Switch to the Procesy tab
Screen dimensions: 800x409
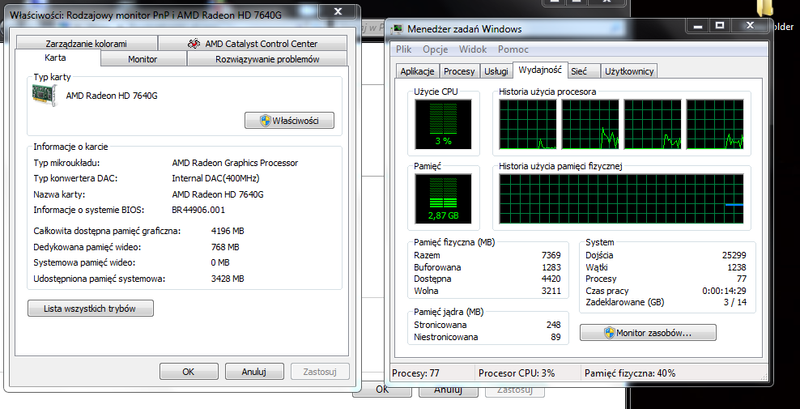coord(459,71)
